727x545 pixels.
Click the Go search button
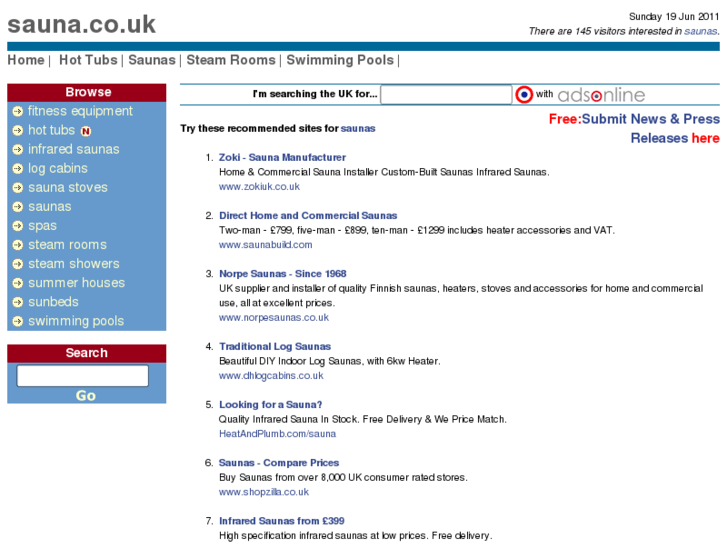pos(86,396)
